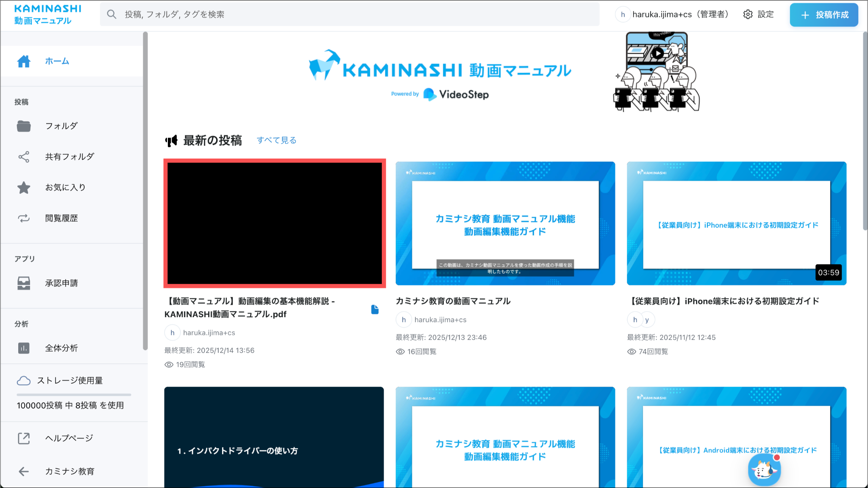The width and height of the screenshot is (868, 488).
Task: Click the PDF document icon on first post
Action: pyautogui.click(x=375, y=310)
